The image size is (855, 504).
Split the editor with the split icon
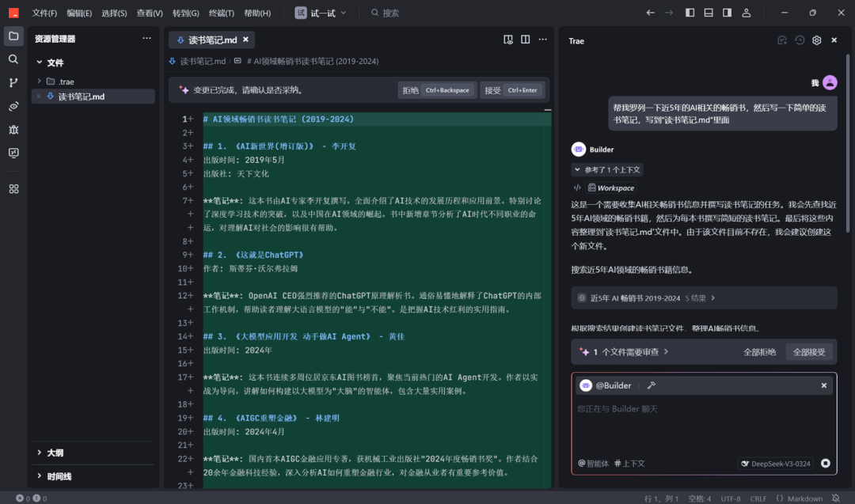coord(525,40)
